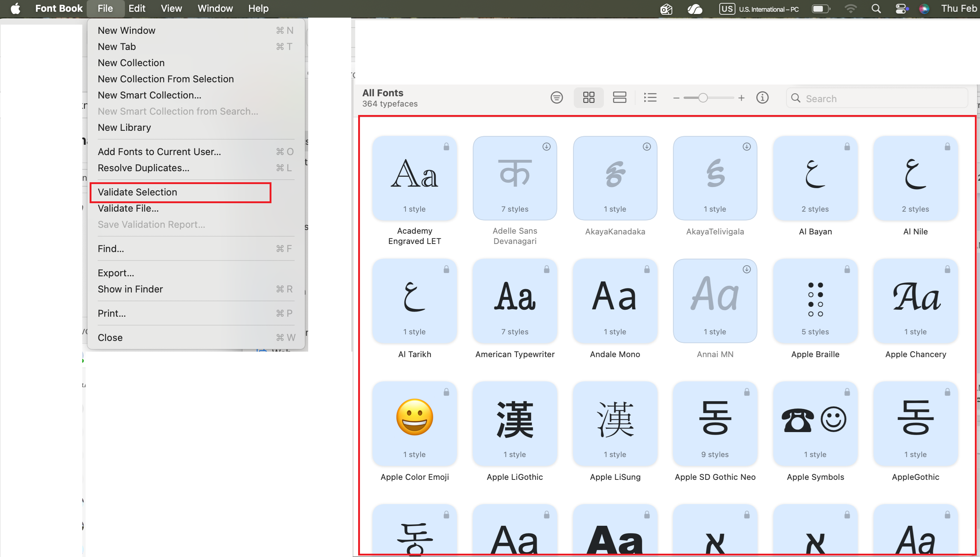The width and height of the screenshot is (980, 557).
Task: Click the Wi-Fi status icon
Action: pyautogui.click(x=850, y=8)
